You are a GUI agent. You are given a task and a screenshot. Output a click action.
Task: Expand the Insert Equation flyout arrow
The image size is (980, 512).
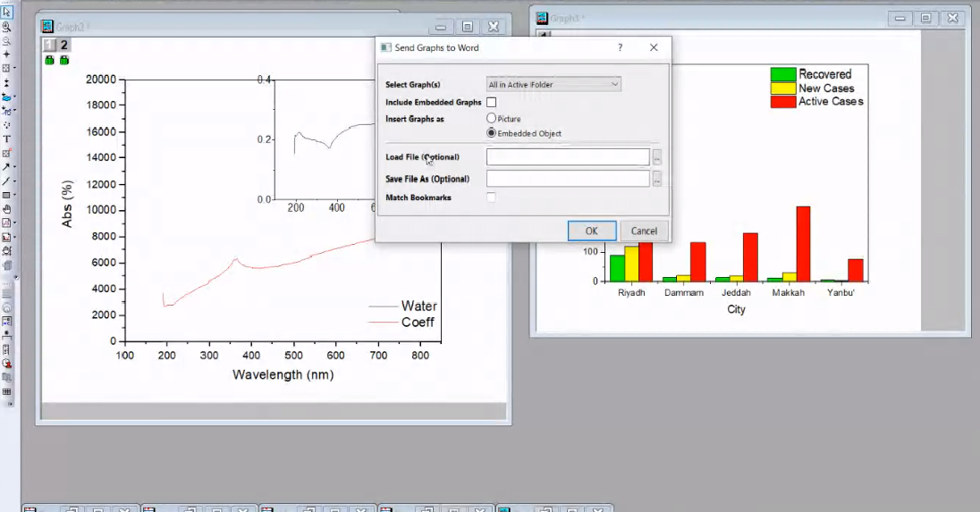[x=14, y=222]
